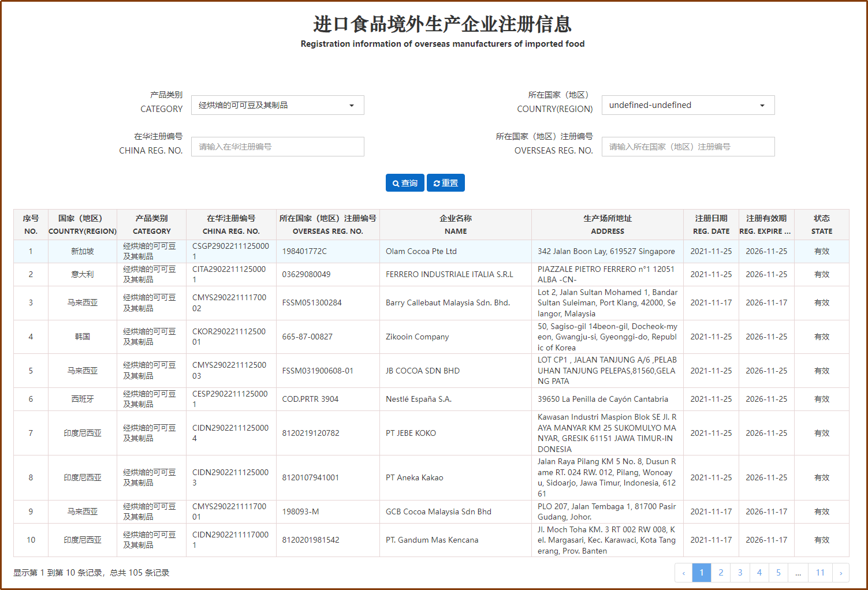The height and width of the screenshot is (590, 868).
Task: Select pagination page 3
Action: pos(740,573)
